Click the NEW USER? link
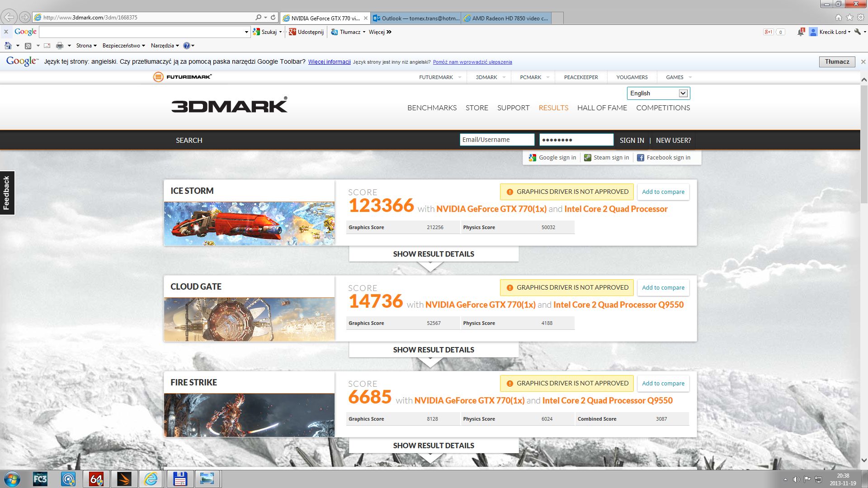This screenshot has height=488, width=868. coord(673,141)
